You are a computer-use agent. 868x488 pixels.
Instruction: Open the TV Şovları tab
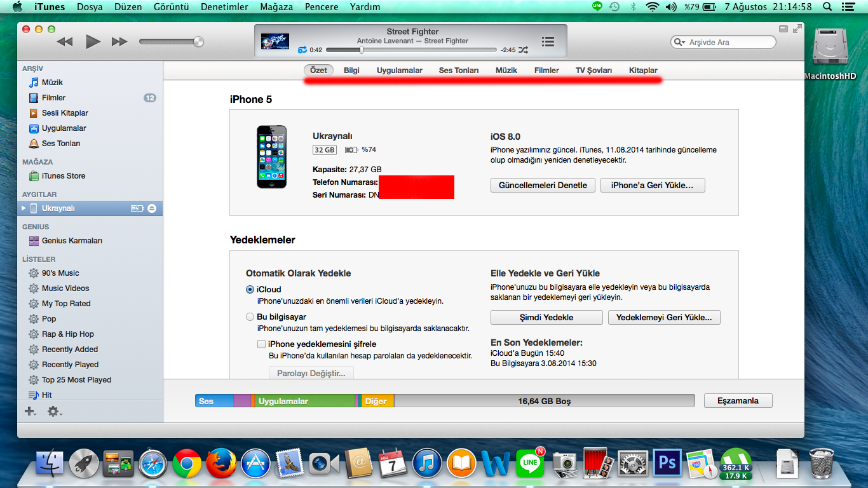point(594,71)
